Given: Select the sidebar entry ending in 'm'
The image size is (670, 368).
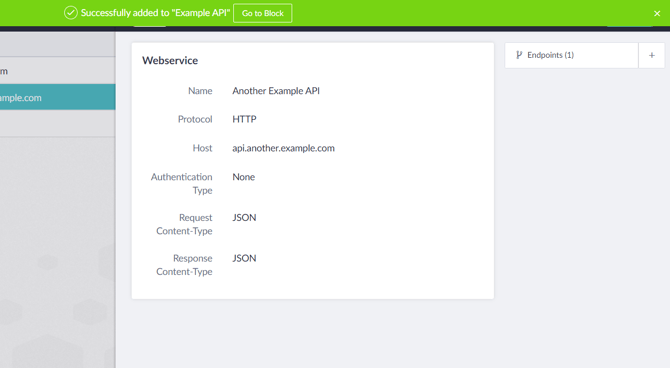Looking at the screenshot, I should tap(57, 71).
